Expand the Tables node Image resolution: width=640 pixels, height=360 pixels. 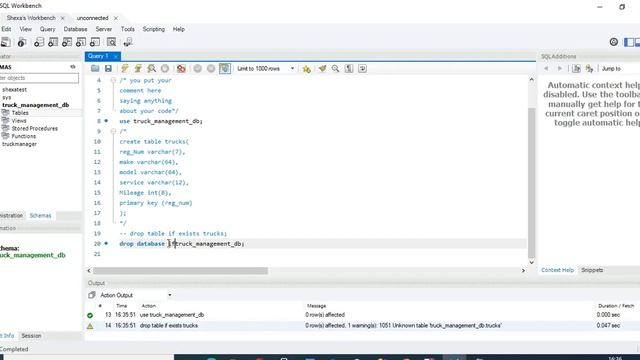20,113
